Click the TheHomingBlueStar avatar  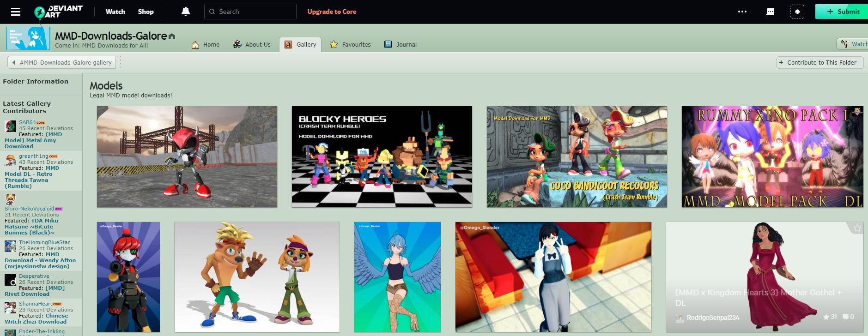(x=10, y=246)
